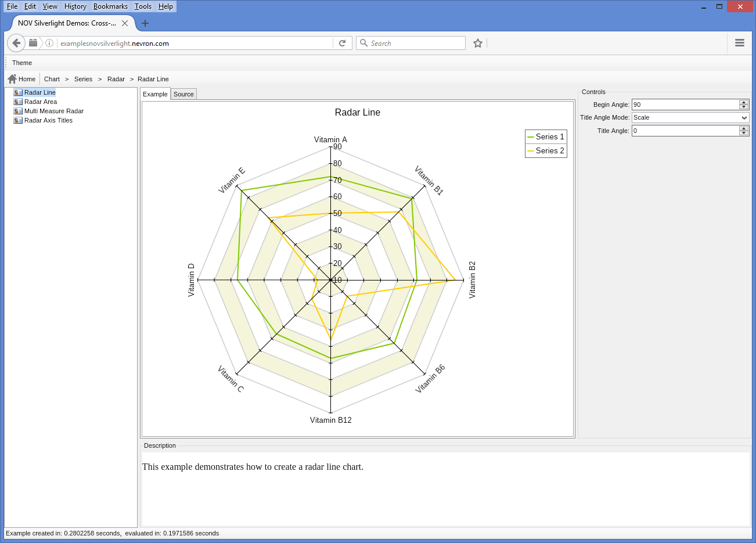756x543 pixels.
Task: Click the browser address bar
Action: click(x=195, y=43)
